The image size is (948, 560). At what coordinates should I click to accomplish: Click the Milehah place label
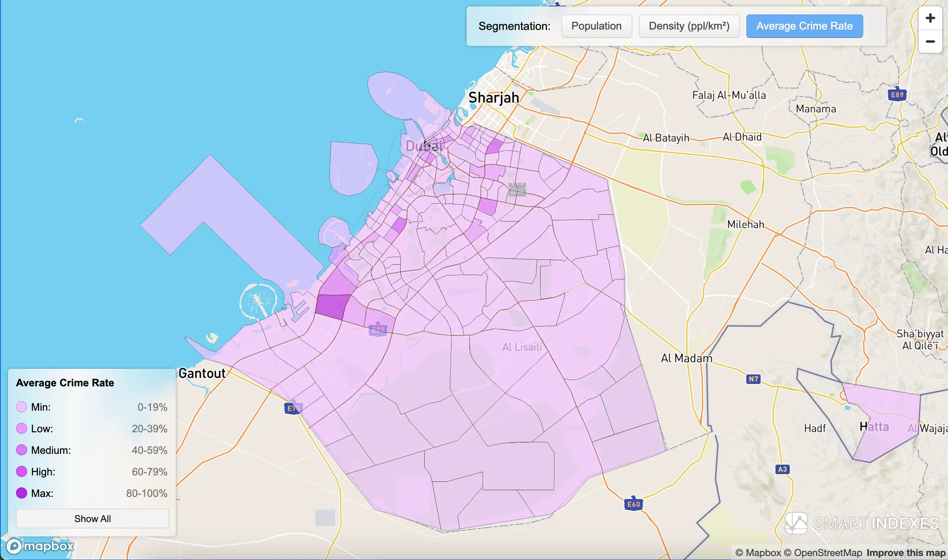(745, 224)
